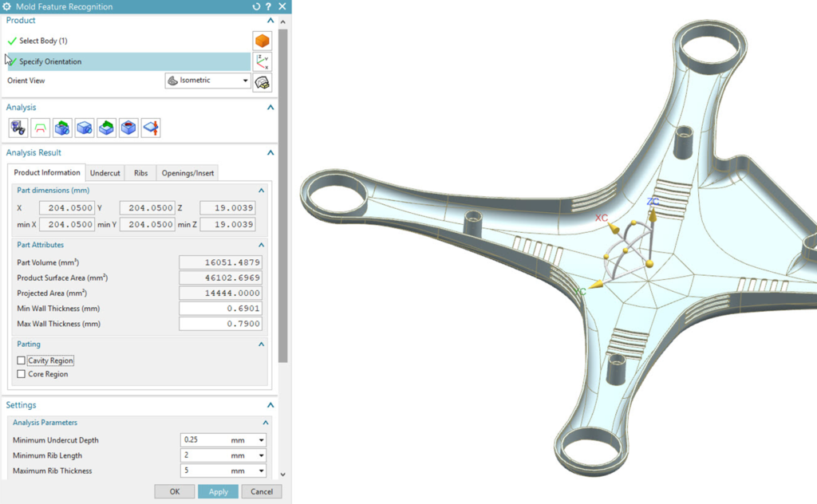Click the dialog reset arrow icon
Image resolution: width=817 pixels, height=504 pixels.
pos(256,6)
